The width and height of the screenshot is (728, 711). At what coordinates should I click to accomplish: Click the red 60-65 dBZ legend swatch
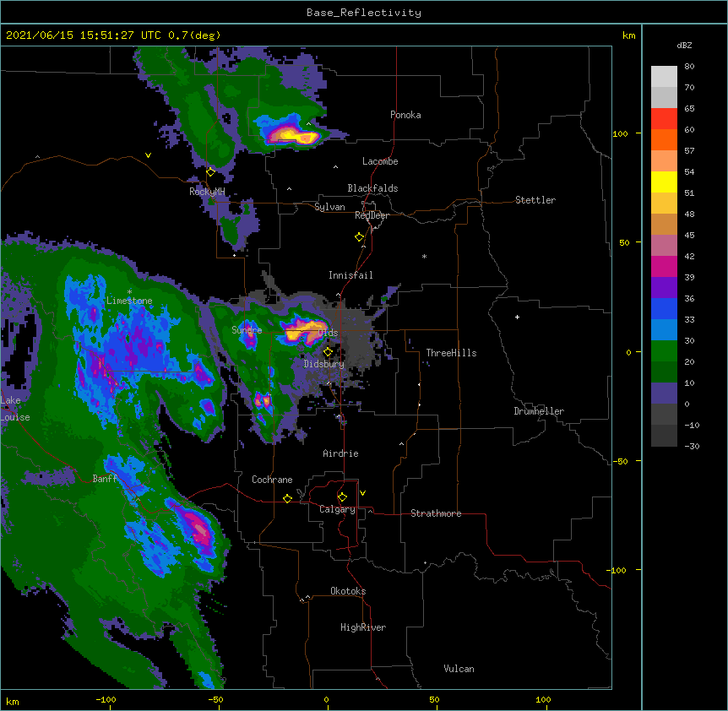click(x=664, y=119)
